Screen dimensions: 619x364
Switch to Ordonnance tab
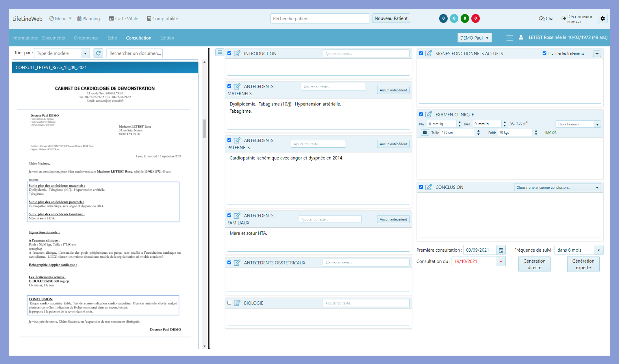[86, 38]
